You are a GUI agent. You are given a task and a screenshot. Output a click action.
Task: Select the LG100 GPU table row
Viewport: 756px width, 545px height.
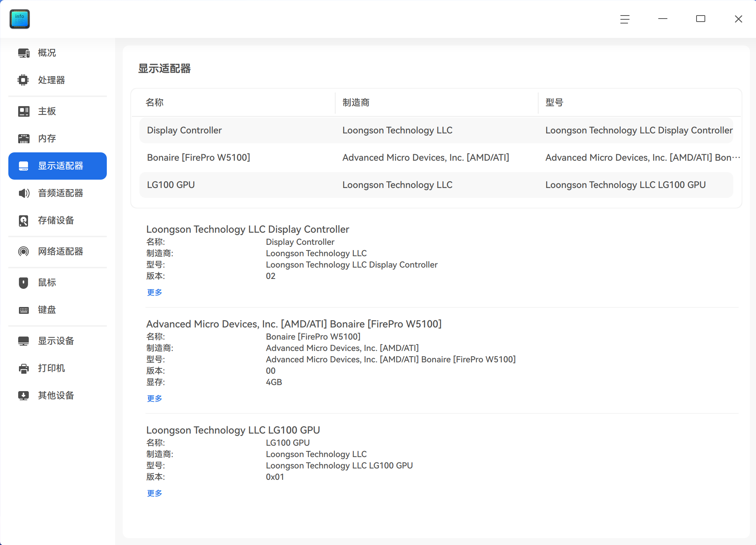click(341, 185)
